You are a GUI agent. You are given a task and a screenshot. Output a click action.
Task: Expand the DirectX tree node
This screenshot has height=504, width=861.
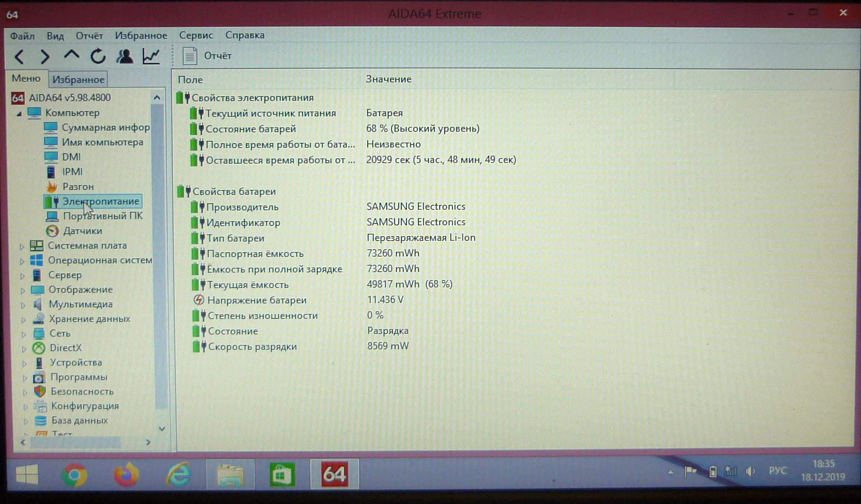[x=24, y=349]
